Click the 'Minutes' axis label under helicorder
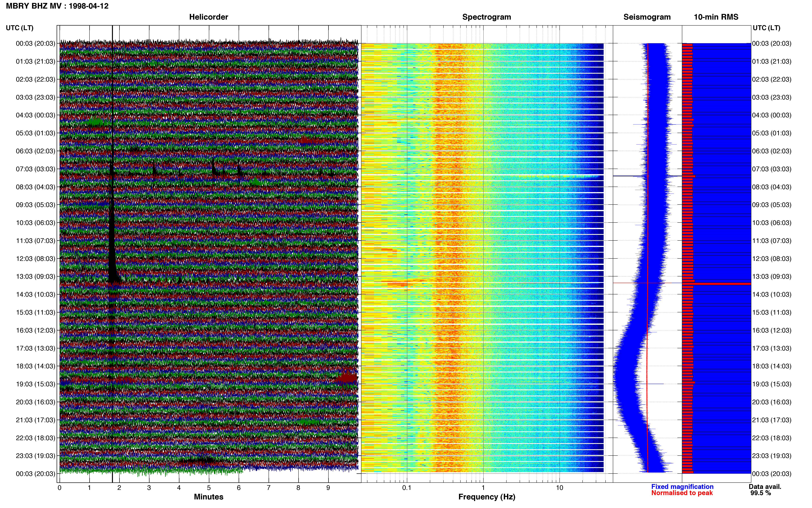The width and height of the screenshot is (812, 508). (x=209, y=497)
